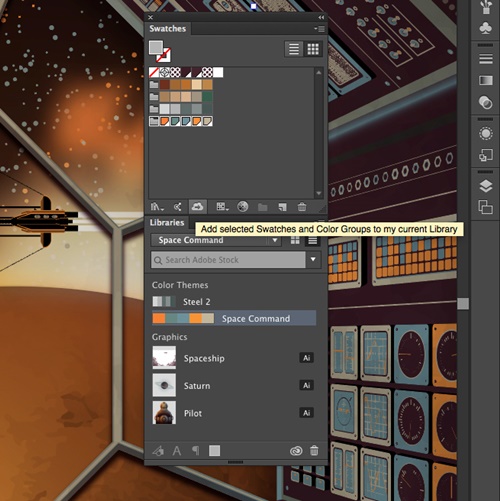Switch Swatches panel to list view
Viewport: 500px width, 501px height.
click(294, 49)
